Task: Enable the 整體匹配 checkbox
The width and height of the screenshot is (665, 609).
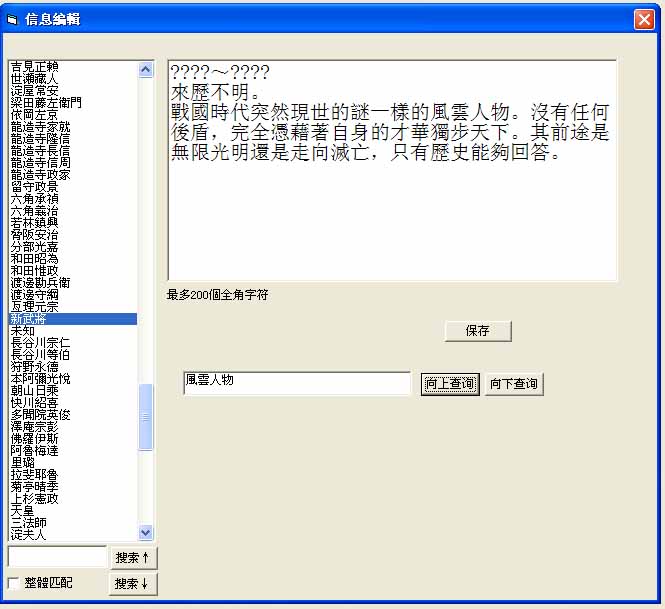Action: tap(14, 582)
